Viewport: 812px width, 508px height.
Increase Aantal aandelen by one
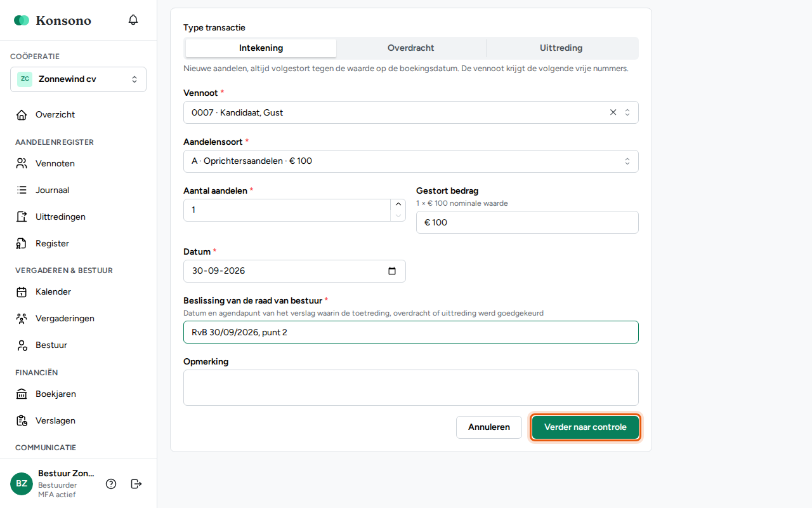tap(398, 204)
